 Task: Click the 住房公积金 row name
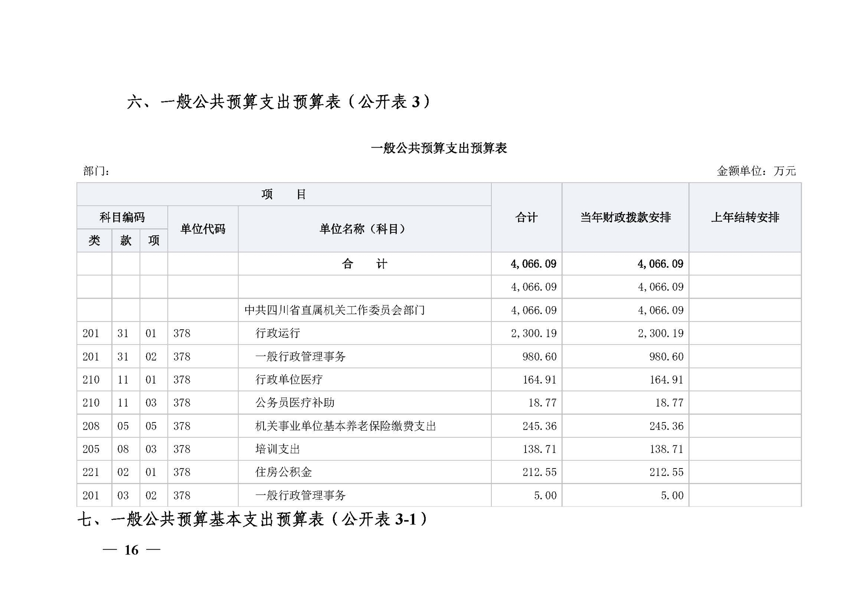click(x=283, y=472)
